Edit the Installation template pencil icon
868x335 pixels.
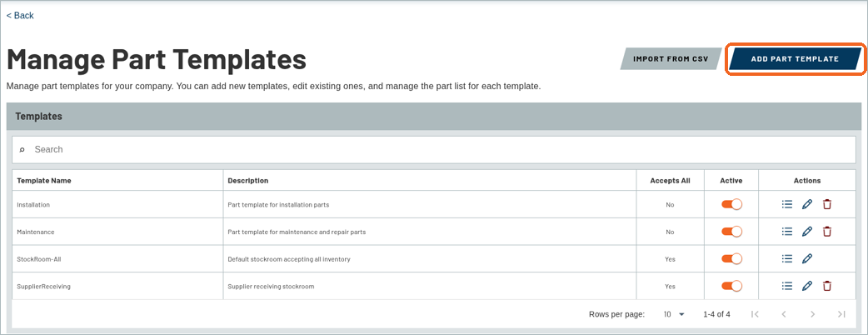coord(807,204)
